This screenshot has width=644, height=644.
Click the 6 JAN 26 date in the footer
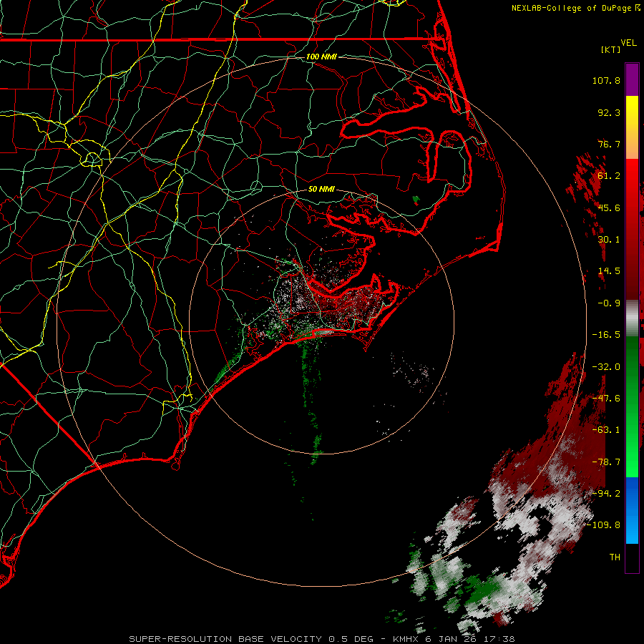point(452,639)
